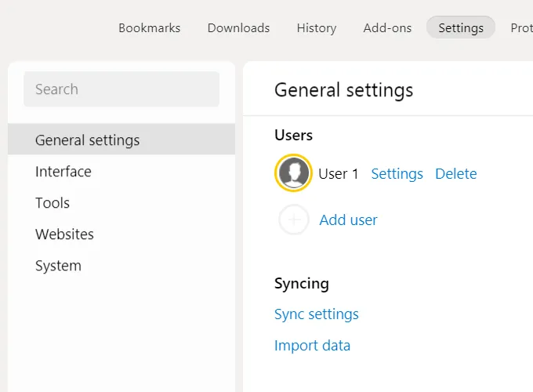The image size is (533, 392).
Task: Go to the Tools settings section
Action: point(53,203)
